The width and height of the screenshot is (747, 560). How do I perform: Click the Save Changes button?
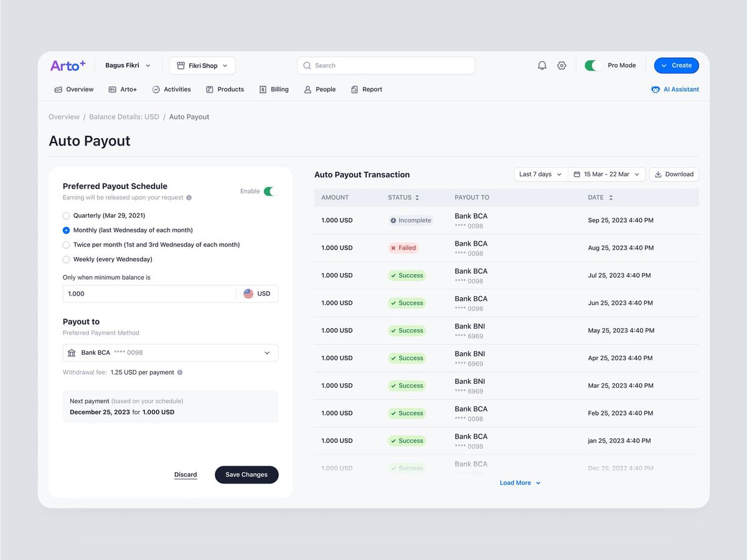(x=247, y=475)
